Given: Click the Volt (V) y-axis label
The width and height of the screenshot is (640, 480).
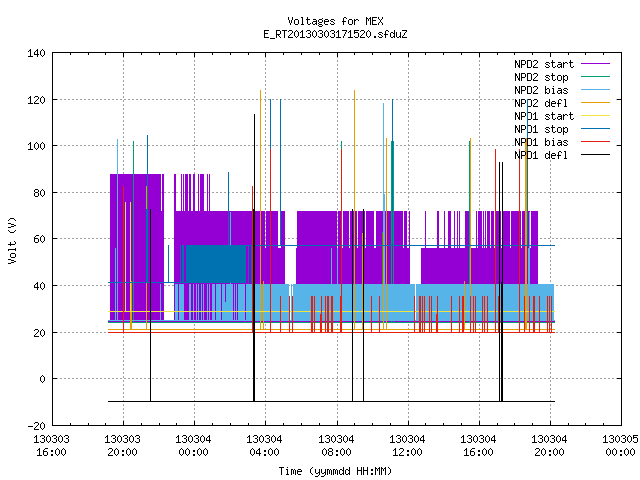Looking at the screenshot, I should coord(12,240).
